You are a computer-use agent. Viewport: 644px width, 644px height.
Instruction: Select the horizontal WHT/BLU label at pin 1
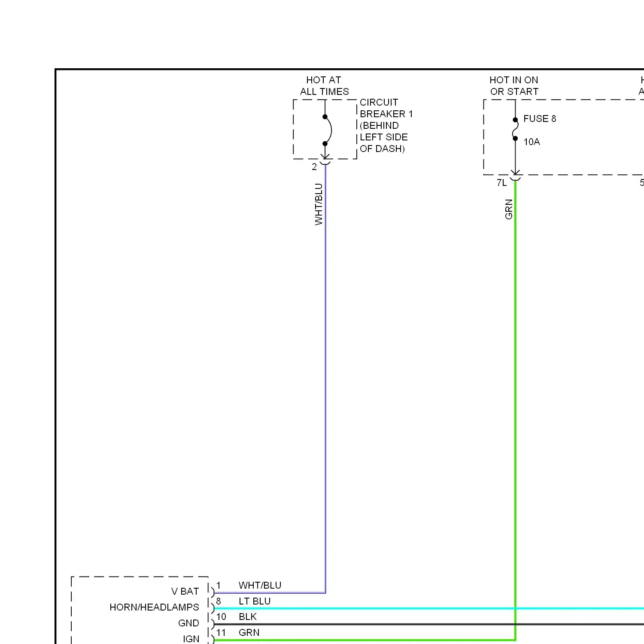click(x=260, y=585)
